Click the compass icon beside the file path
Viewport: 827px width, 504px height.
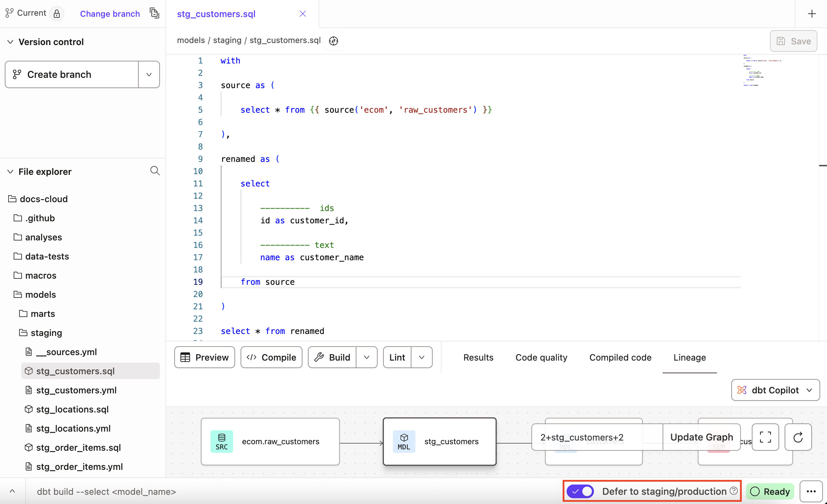pyautogui.click(x=333, y=41)
